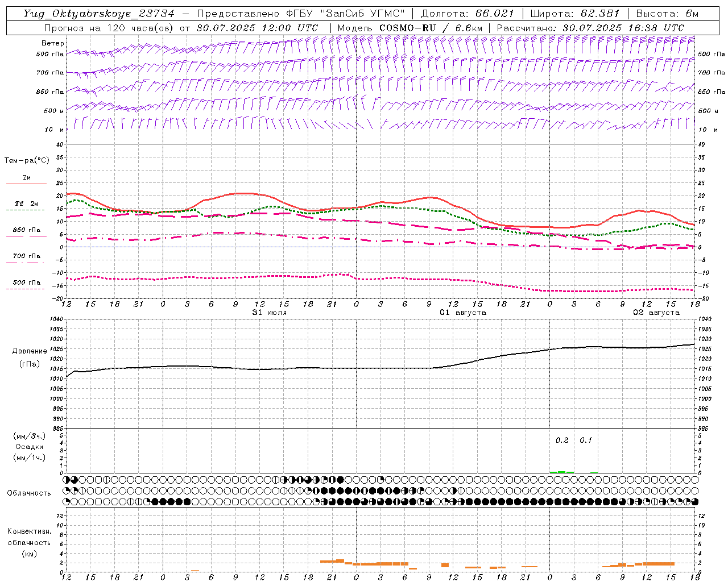
Task: Click the (мм/1ч.) precipitation unit label
Action: (30, 458)
